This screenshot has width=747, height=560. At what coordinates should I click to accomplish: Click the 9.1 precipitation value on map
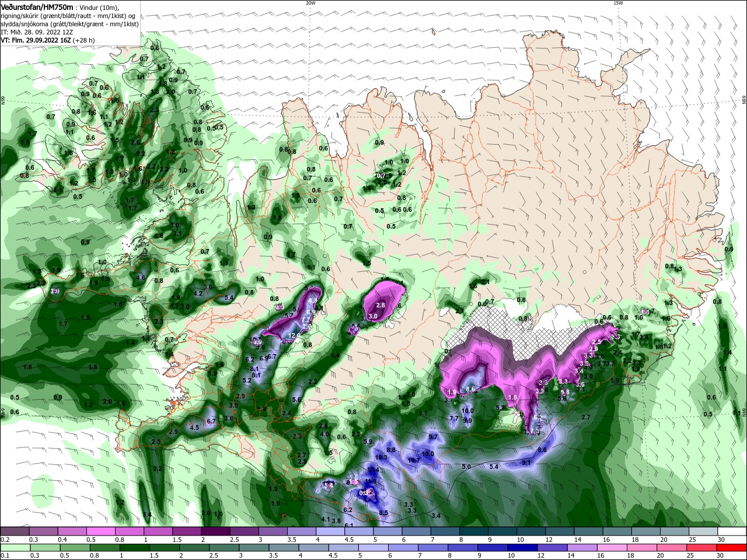pyautogui.click(x=526, y=463)
